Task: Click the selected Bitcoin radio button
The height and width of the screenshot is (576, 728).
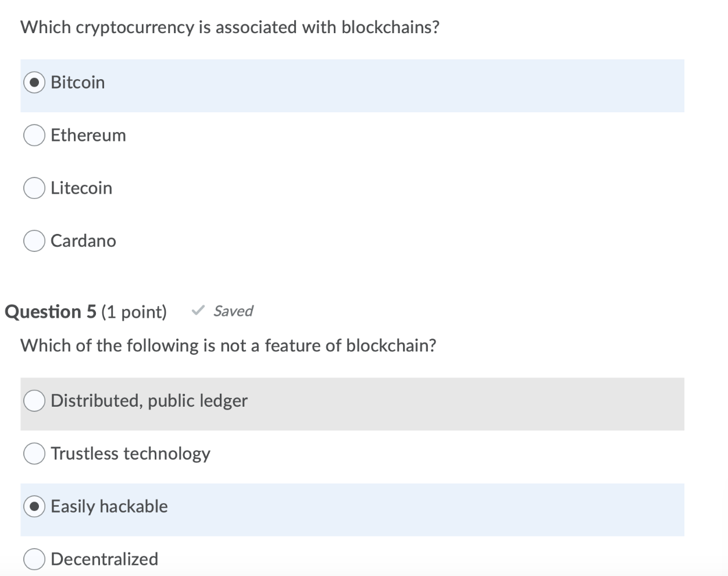Action: tap(34, 82)
